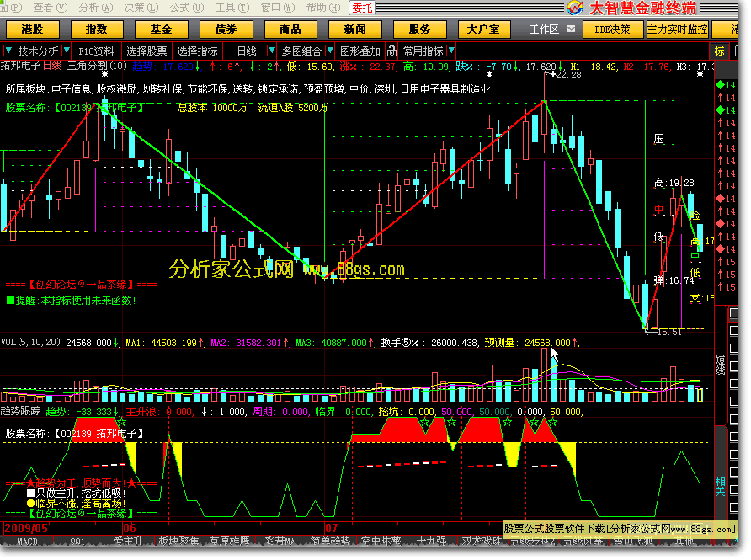This screenshot has height=560, width=751.
Task: Select the 短线 side tab
Action: (721, 365)
